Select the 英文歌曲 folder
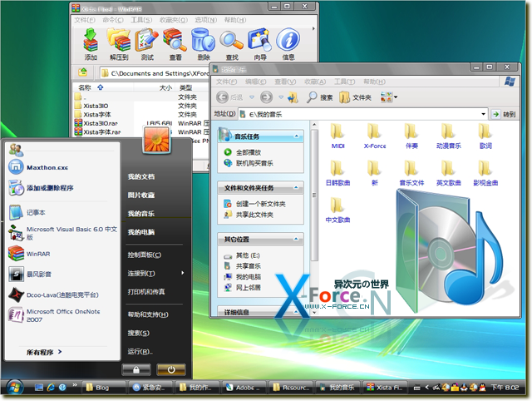Screen dimensions: 532x401 [x=449, y=173]
